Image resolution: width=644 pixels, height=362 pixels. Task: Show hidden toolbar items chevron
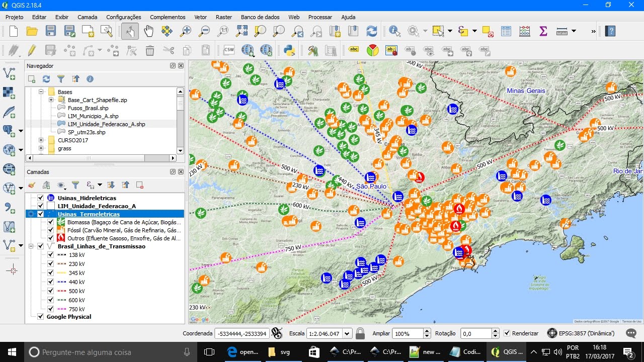(593, 31)
